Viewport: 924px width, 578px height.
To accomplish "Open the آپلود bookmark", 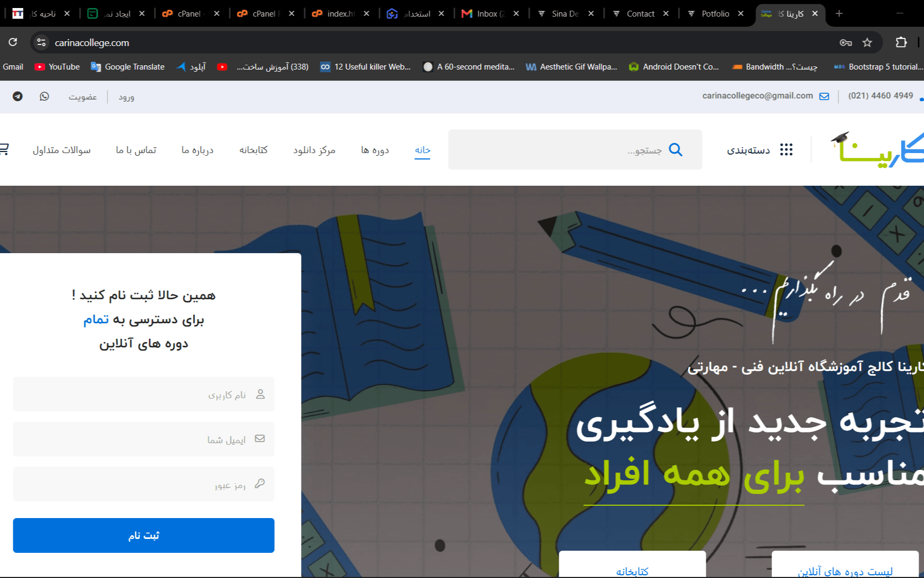I will click(191, 67).
